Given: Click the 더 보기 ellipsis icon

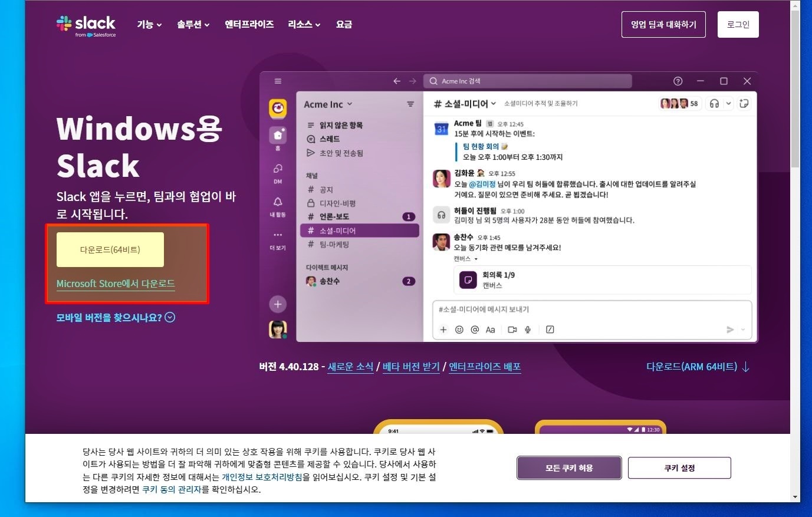Looking at the screenshot, I should (x=278, y=235).
